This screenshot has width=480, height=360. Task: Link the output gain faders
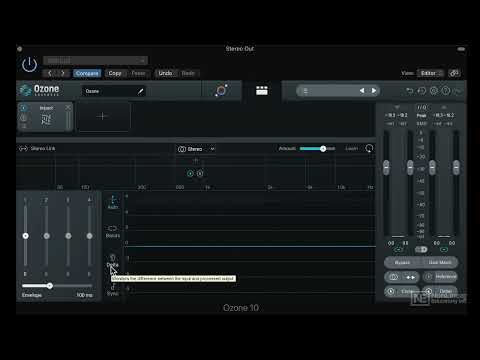pyautogui.click(x=444, y=249)
